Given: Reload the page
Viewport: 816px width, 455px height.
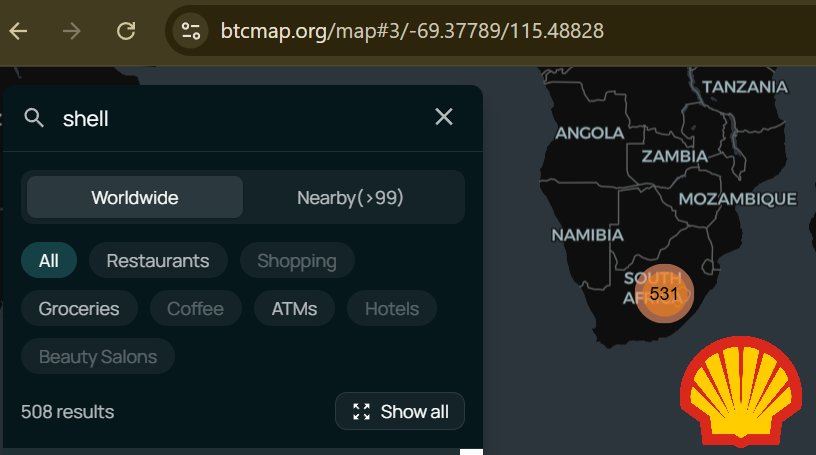Looking at the screenshot, I should [x=126, y=30].
